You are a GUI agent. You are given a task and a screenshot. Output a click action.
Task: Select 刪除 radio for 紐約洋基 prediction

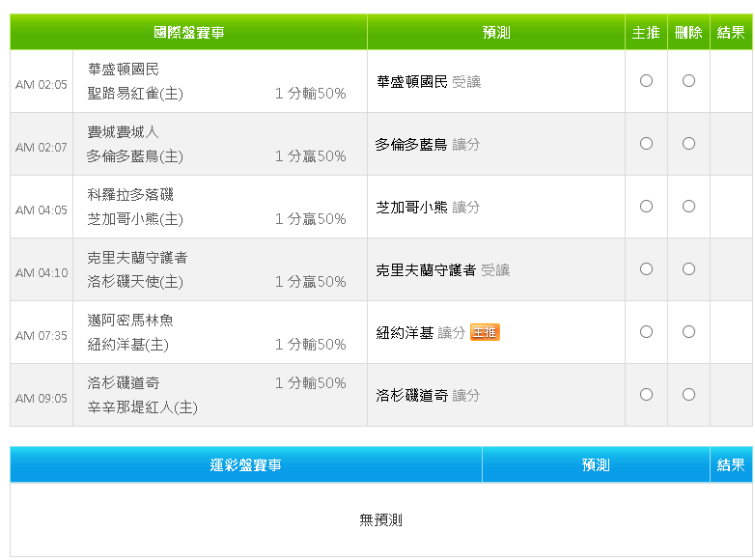click(688, 332)
